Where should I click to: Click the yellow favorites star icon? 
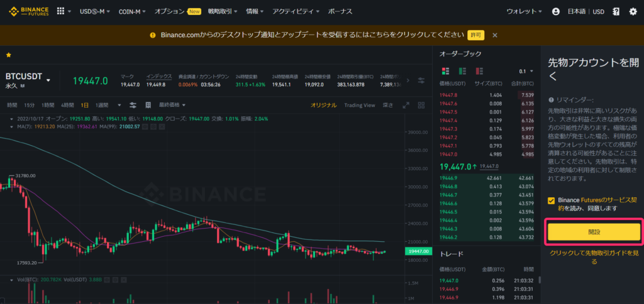point(9,55)
